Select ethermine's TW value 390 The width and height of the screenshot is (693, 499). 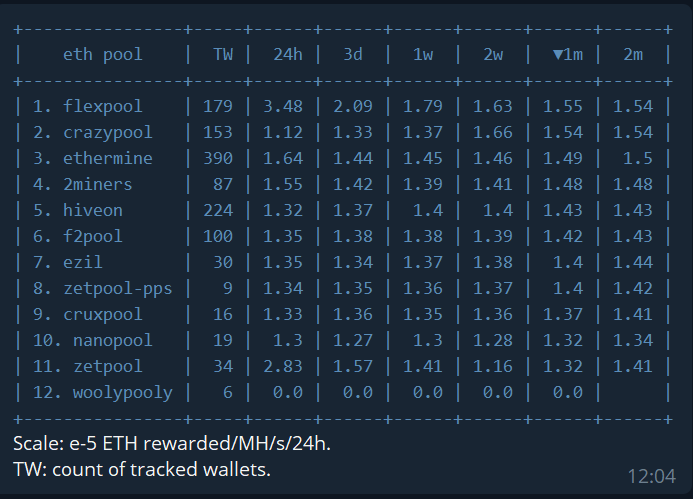tap(218, 158)
